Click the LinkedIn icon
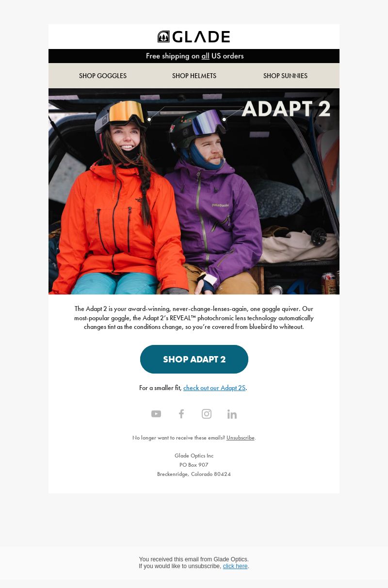Screen dimensions: 388x588 tap(232, 414)
